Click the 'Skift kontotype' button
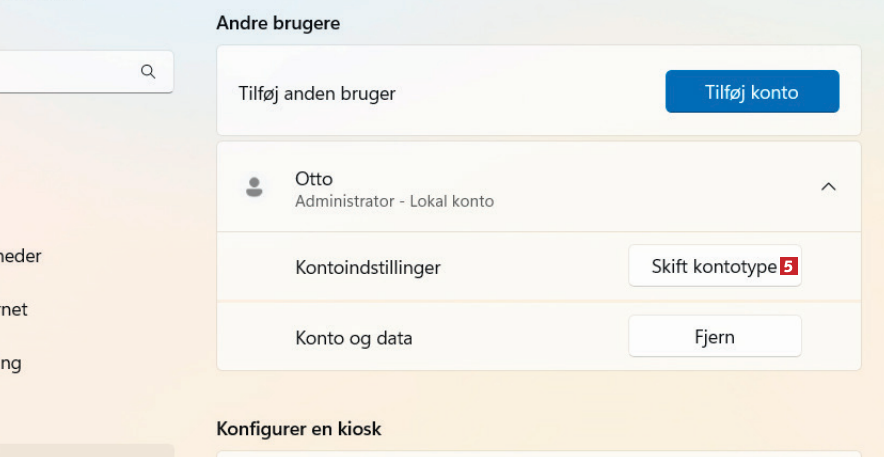This screenshot has height=457, width=884. click(x=713, y=267)
